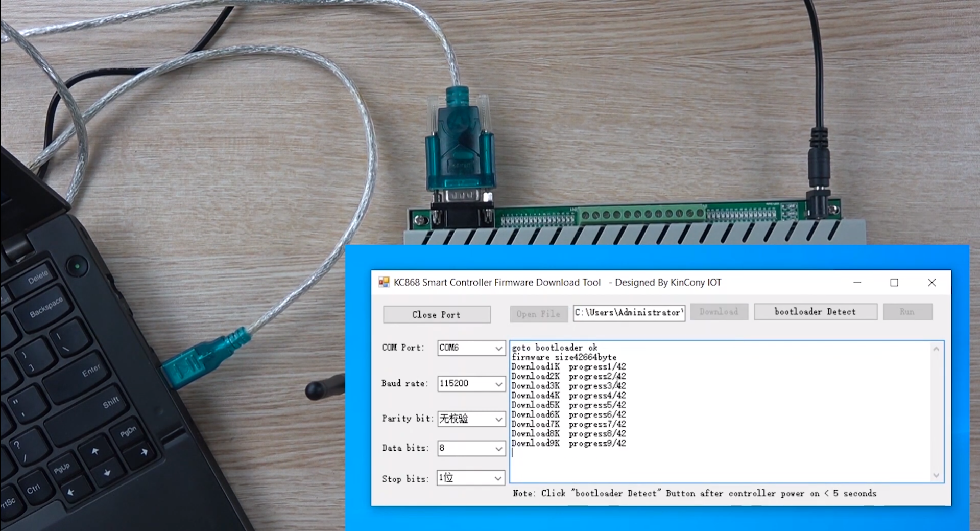Click the Open File button

pos(538,314)
